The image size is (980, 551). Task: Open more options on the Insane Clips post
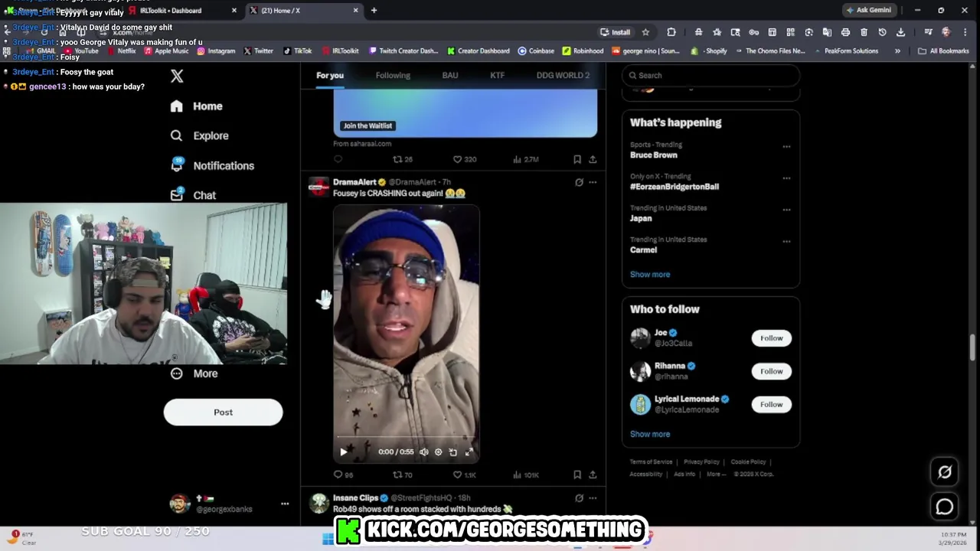593,498
